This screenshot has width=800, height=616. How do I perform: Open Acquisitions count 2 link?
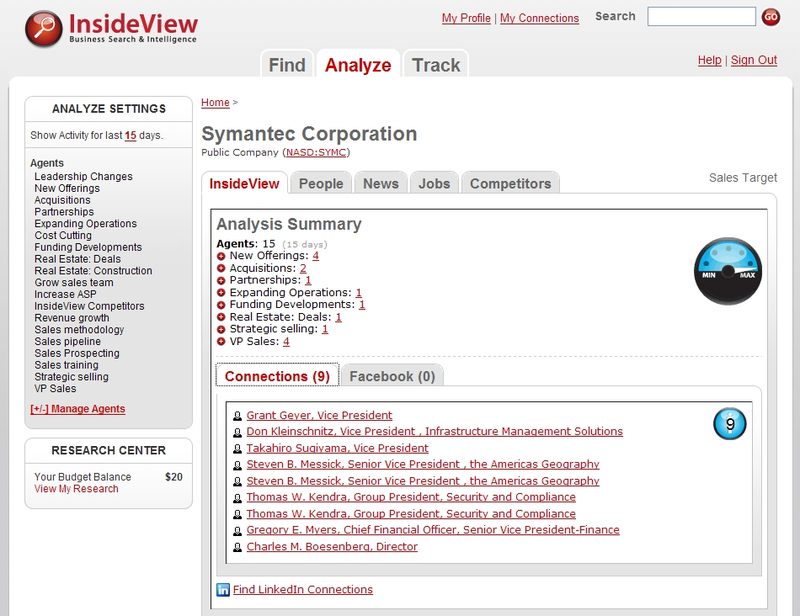[x=303, y=268]
